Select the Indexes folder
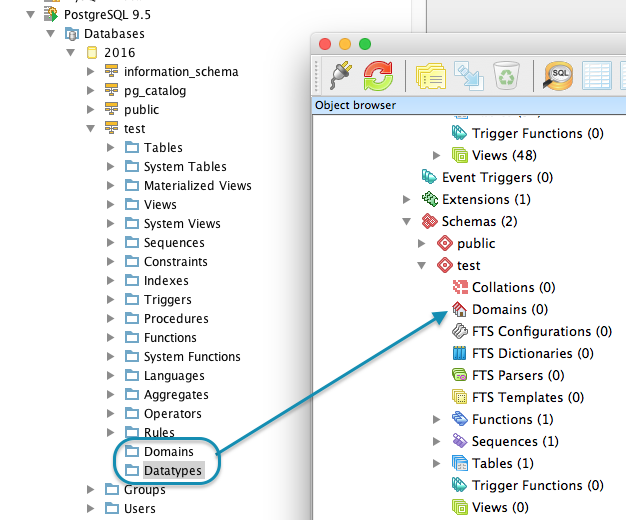Screen dimensions: 626x520 pos(166,280)
